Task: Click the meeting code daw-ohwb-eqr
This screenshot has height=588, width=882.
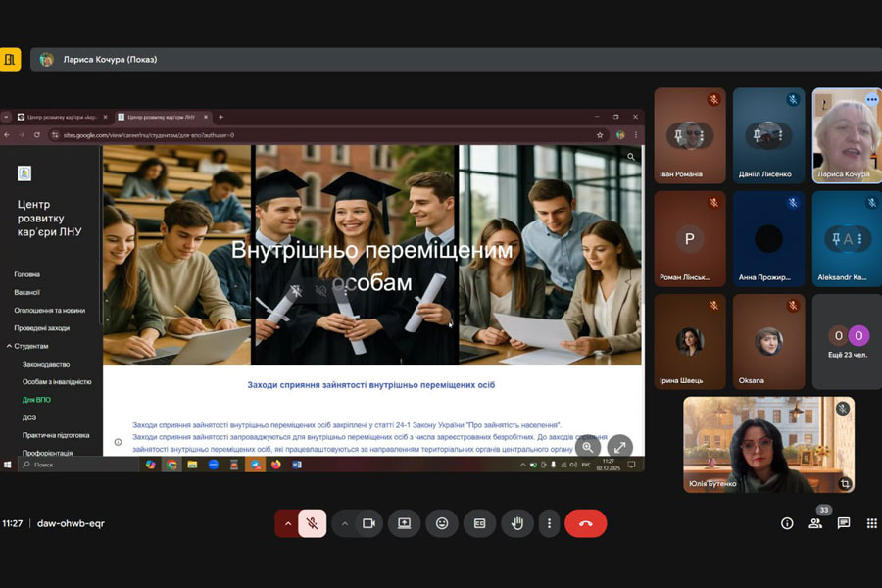Action: tap(71, 523)
